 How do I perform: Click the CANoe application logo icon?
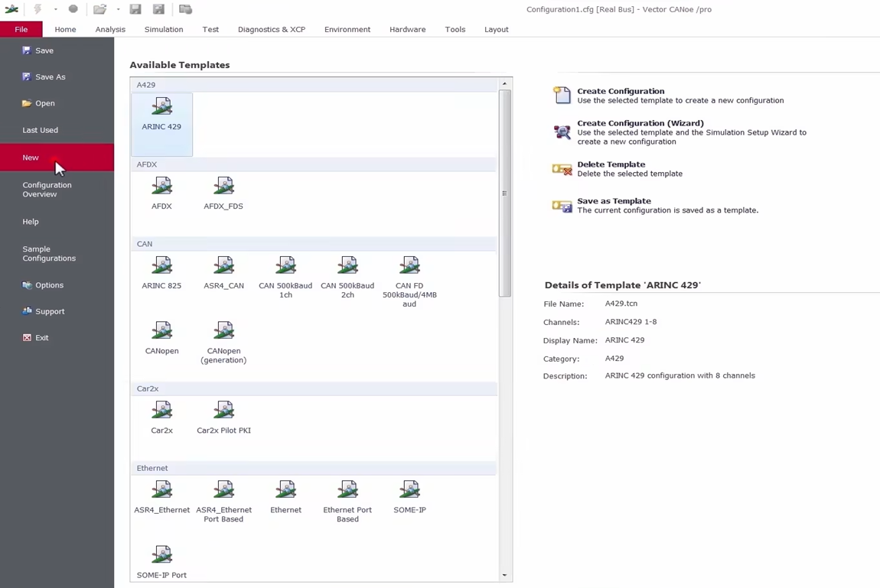pos(11,9)
